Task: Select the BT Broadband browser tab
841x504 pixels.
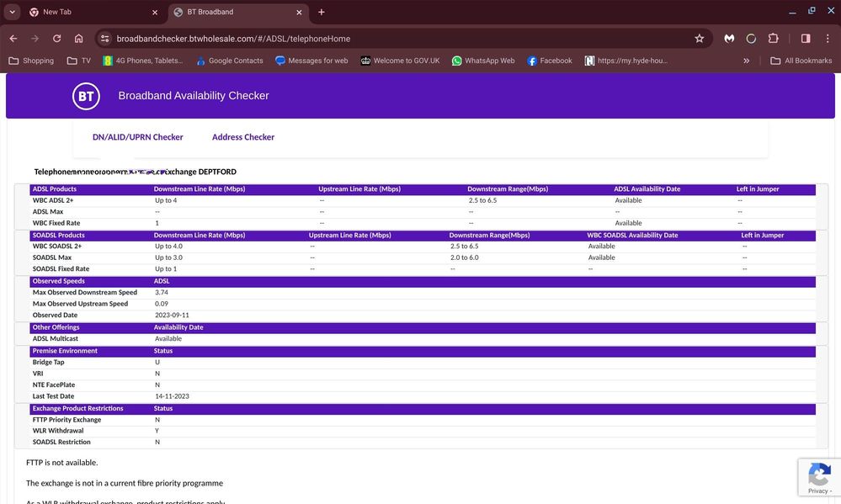Action: (239, 12)
